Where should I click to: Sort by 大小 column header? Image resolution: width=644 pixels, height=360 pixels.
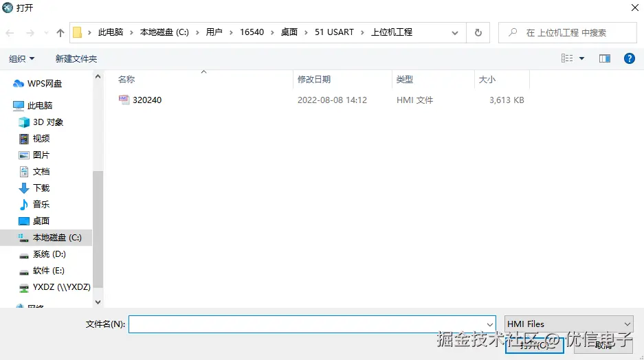coord(487,80)
